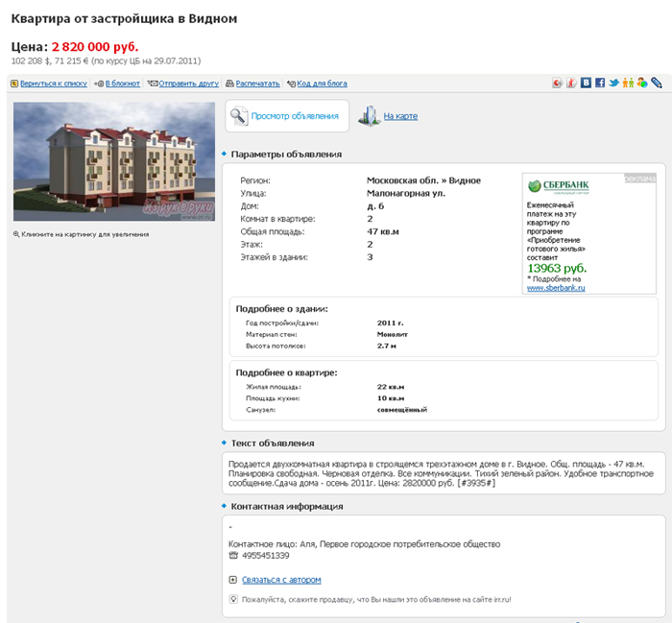Screen dimensions: 672x623
Task: Click region value 'Московская обл. » Видное'
Action: click(423, 180)
